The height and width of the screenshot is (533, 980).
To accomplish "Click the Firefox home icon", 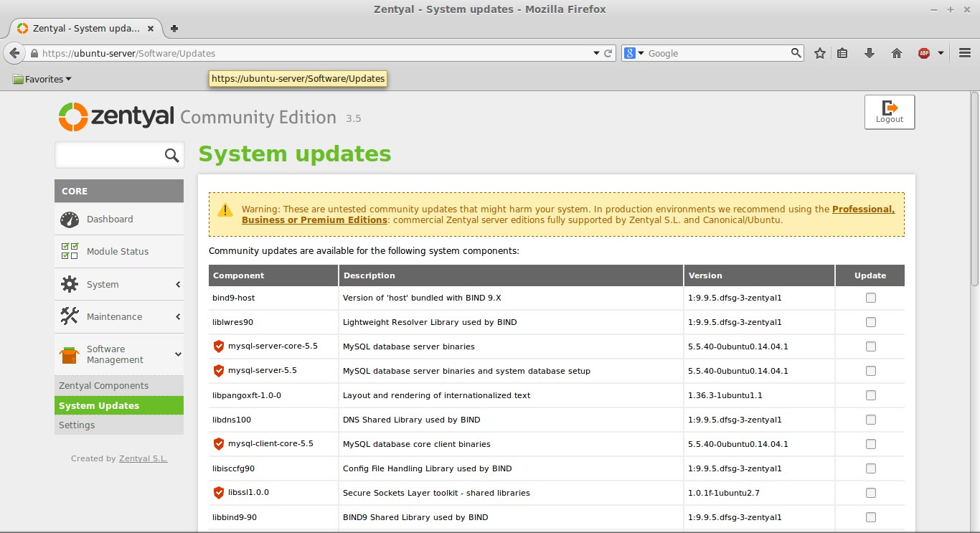I will (x=896, y=52).
